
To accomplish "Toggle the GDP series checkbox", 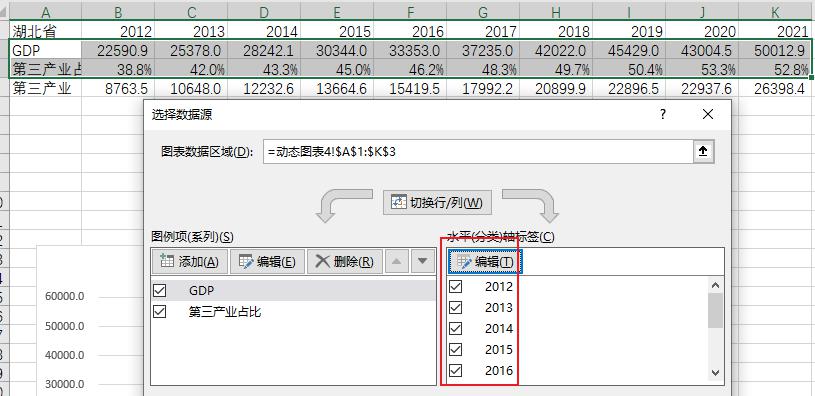I will click(x=160, y=290).
